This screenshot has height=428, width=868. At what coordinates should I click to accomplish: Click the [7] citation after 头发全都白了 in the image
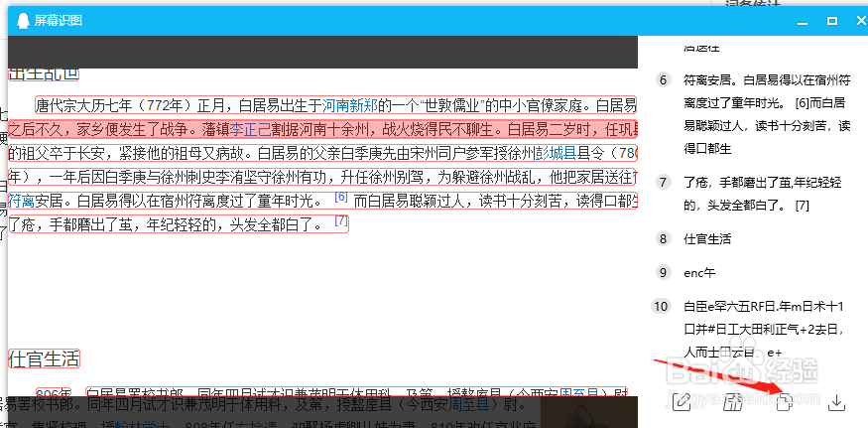coord(341,220)
